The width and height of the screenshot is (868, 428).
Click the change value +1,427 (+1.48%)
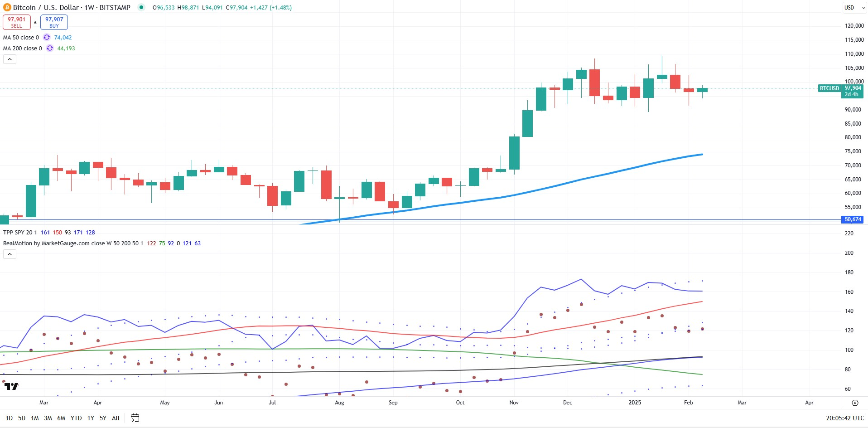[271, 8]
